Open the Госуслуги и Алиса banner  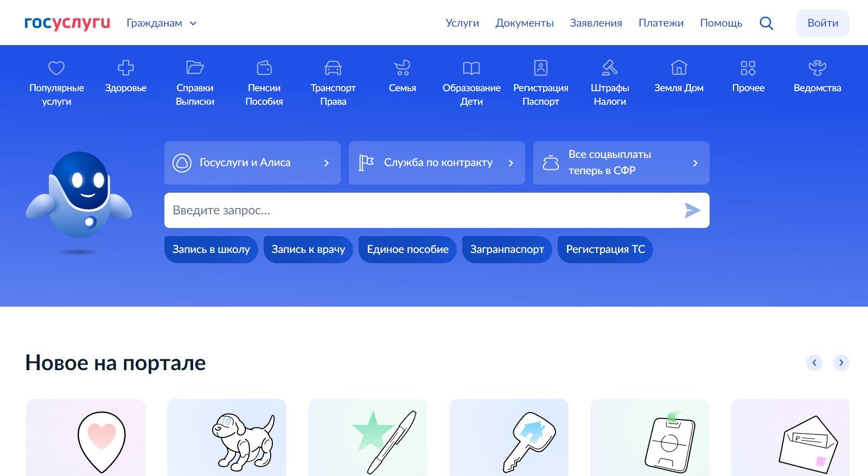252,163
